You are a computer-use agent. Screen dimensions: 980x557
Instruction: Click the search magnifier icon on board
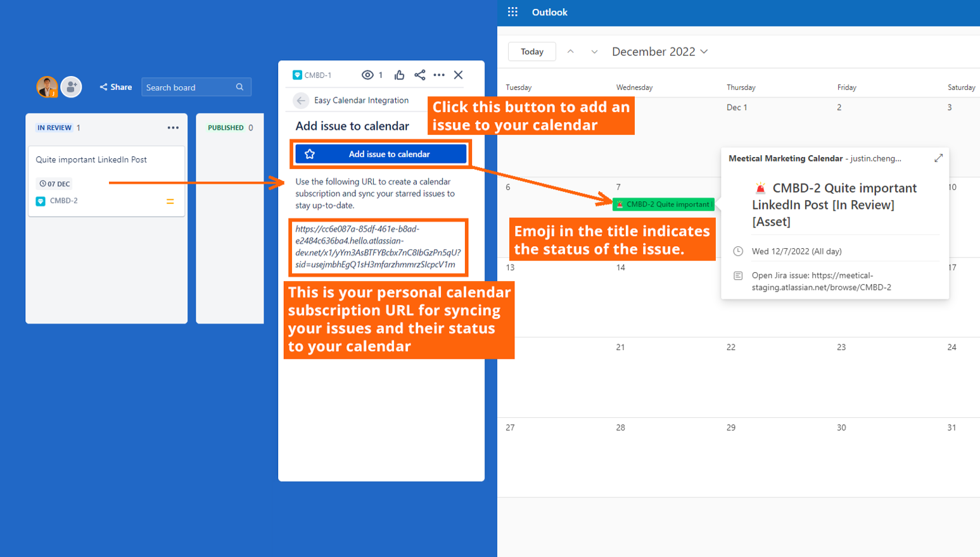[x=239, y=87]
